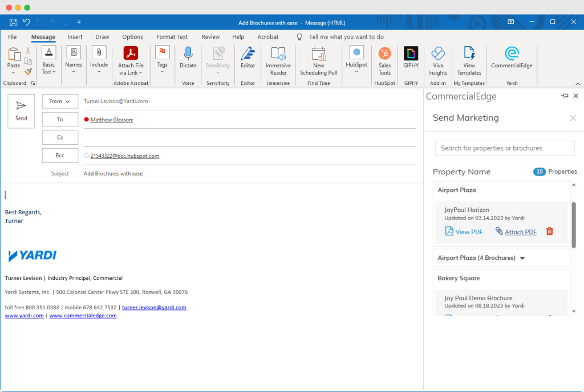This screenshot has width=584, height=392.
Task: Click the Message ribbon tab
Action: [x=43, y=37]
